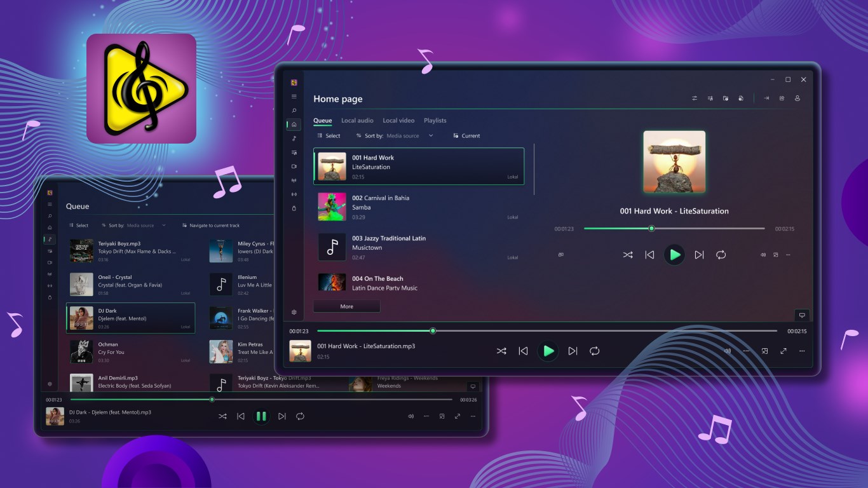Skip to next track in Home page bottom bar

573,351
